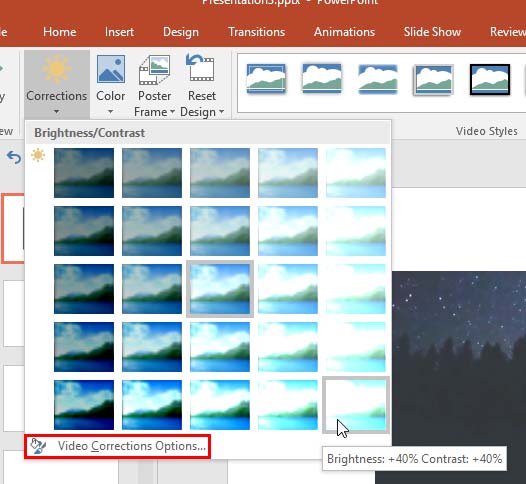This screenshot has height=484, width=526.
Task: Select Brightness -40% Contrast +20% preset
Action: pyautogui.click(x=84, y=347)
